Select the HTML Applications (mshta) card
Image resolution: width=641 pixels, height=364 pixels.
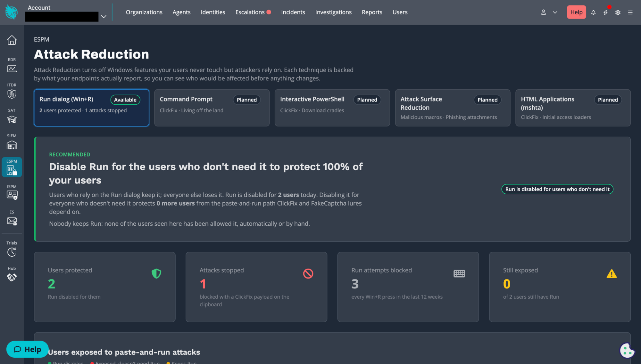pos(573,108)
